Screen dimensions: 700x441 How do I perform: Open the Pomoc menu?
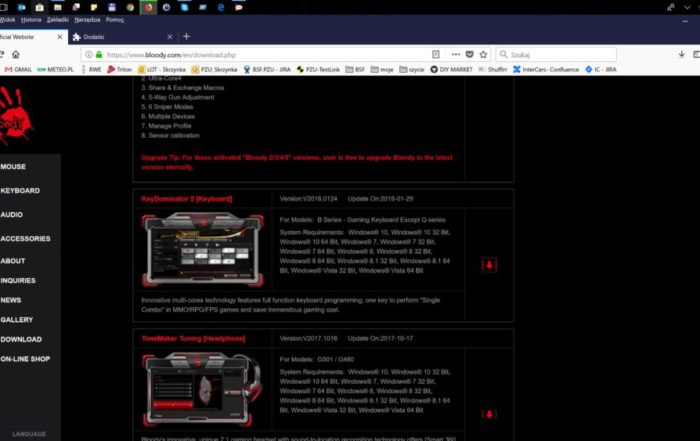[x=115, y=20]
